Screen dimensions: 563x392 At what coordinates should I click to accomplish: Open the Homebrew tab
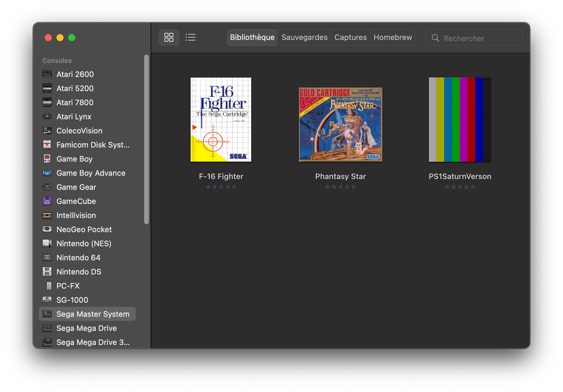click(393, 37)
